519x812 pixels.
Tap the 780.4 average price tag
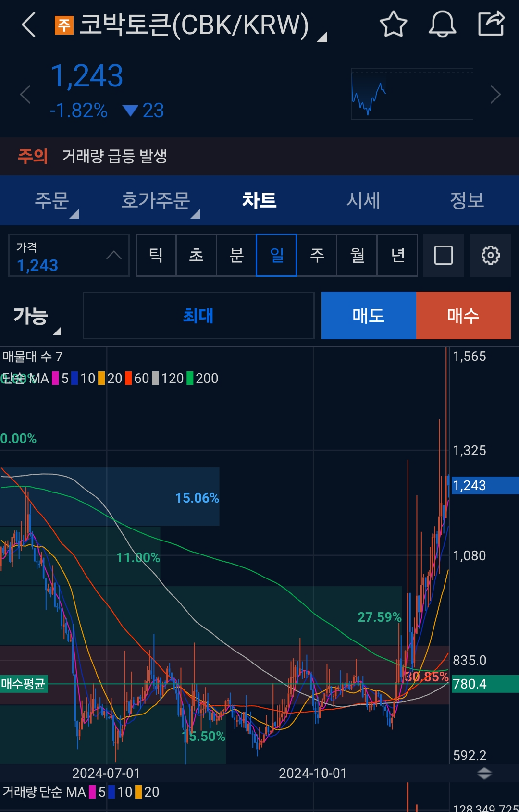(x=485, y=684)
